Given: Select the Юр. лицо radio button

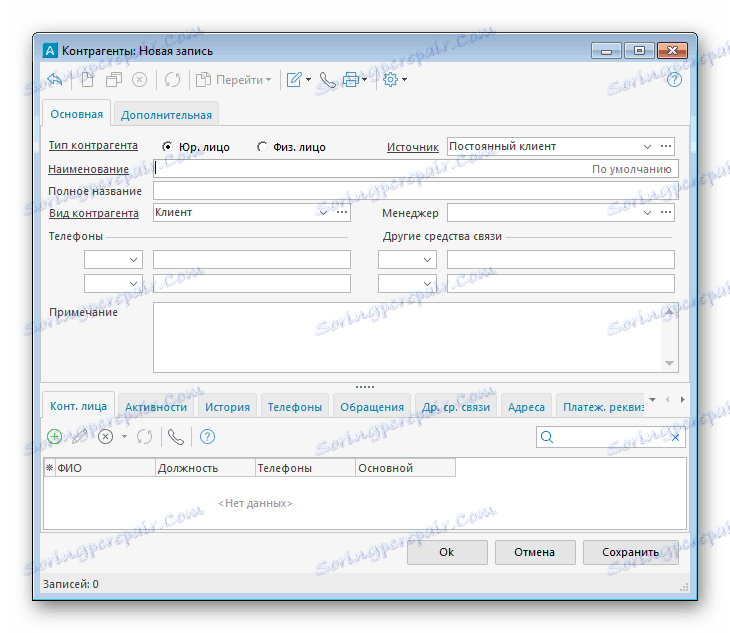Looking at the screenshot, I should tap(167, 147).
